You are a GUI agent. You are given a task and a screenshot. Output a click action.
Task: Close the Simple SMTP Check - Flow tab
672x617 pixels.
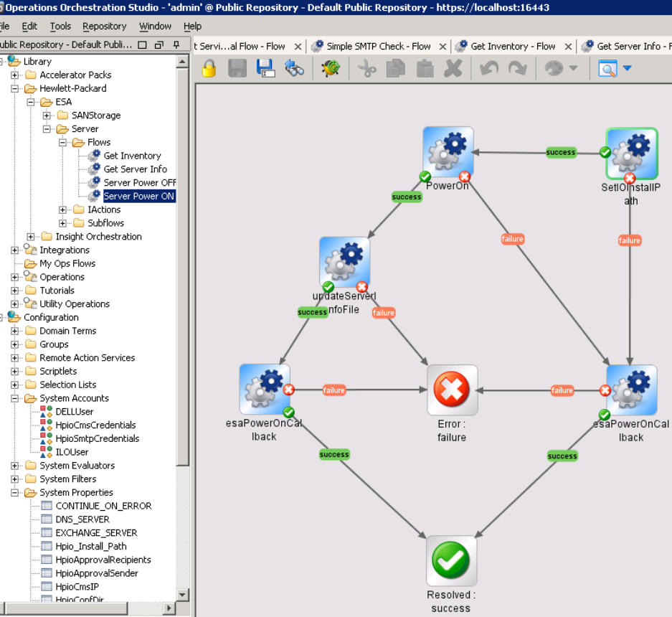pos(443,47)
